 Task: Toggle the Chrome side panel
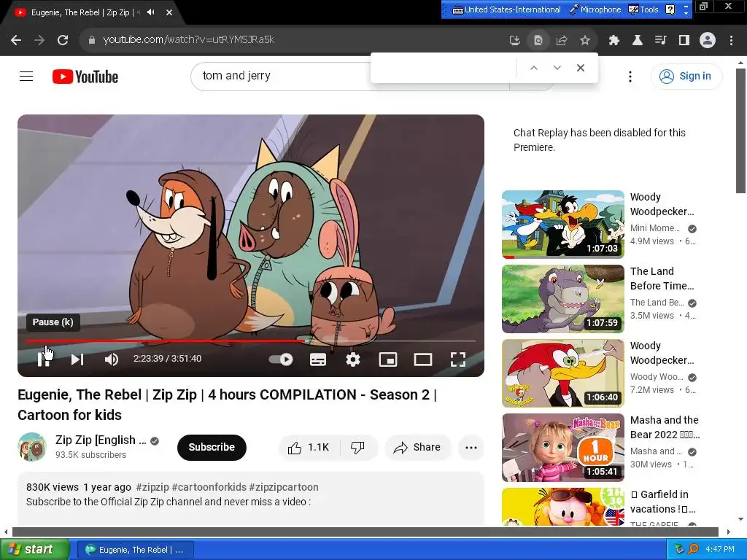click(x=684, y=41)
